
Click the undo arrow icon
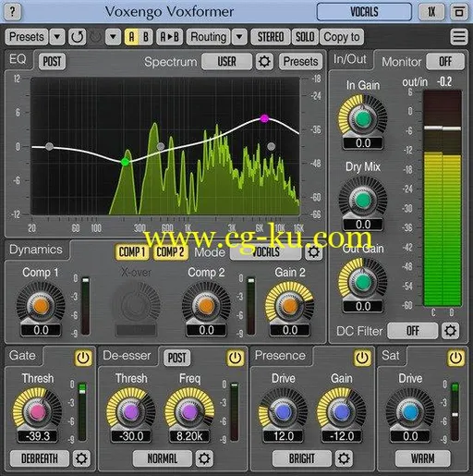(77, 37)
